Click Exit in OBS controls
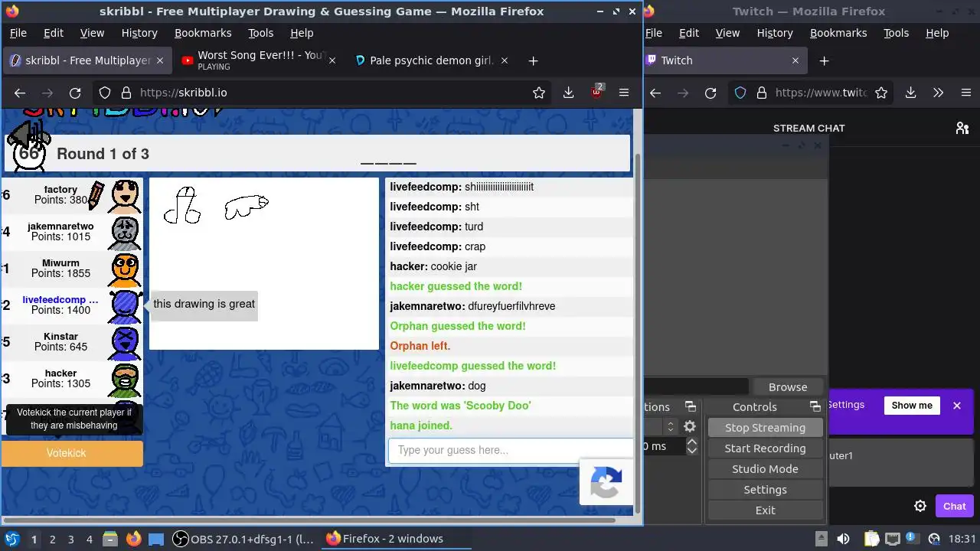Image resolution: width=980 pixels, height=551 pixels. coord(765,510)
